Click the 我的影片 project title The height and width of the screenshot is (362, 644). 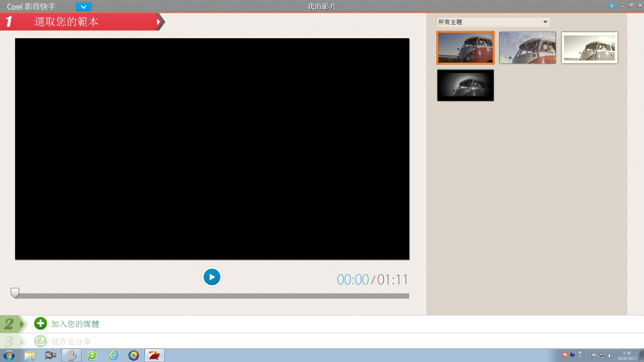click(x=322, y=7)
